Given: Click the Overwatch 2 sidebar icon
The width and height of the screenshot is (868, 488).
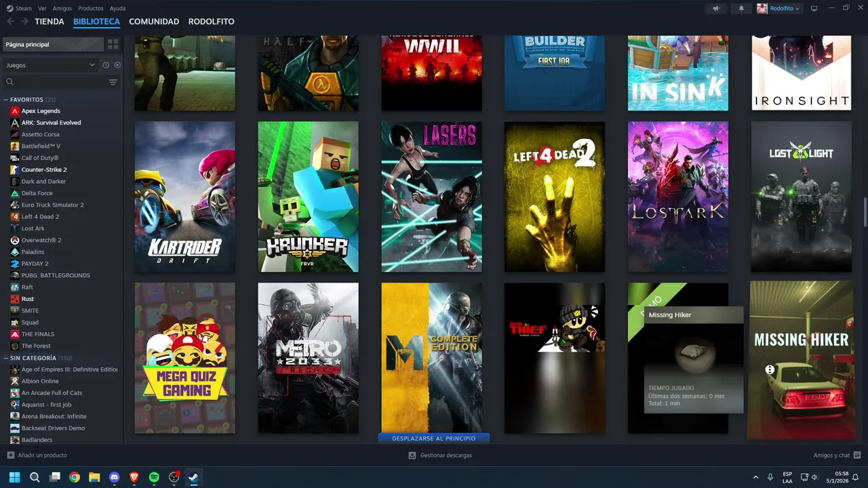Looking at the screenshot, I should (15, 240).
